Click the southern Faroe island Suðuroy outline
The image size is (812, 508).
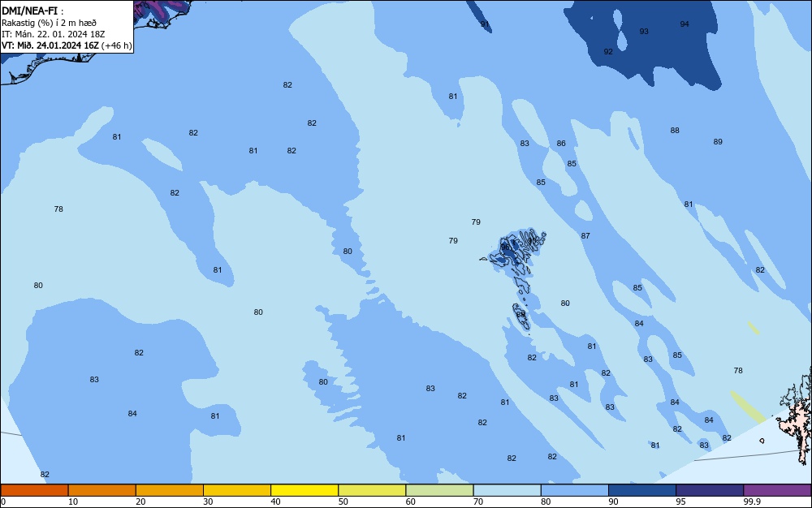point(521,317)
